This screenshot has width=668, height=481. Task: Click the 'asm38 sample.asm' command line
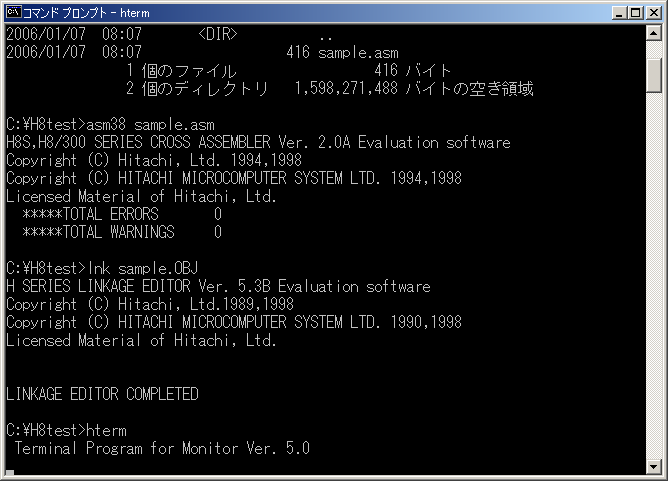110,124
